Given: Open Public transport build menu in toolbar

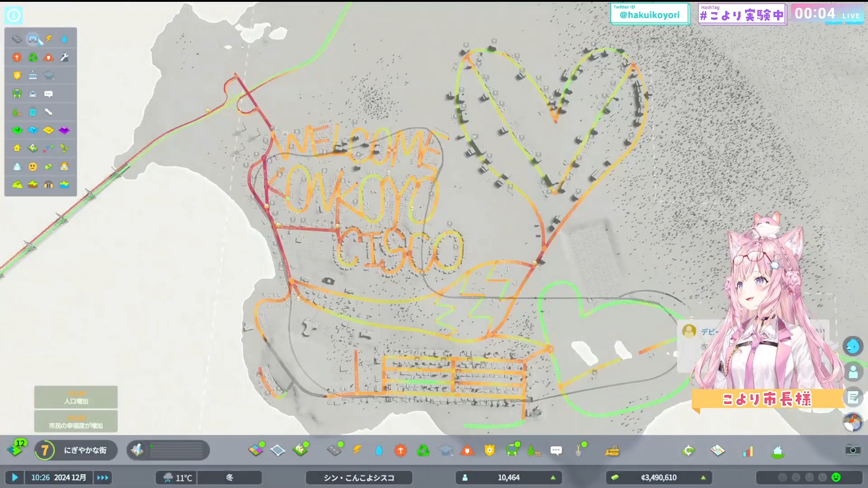Looking at the screenshot, I should coord(512,450).
